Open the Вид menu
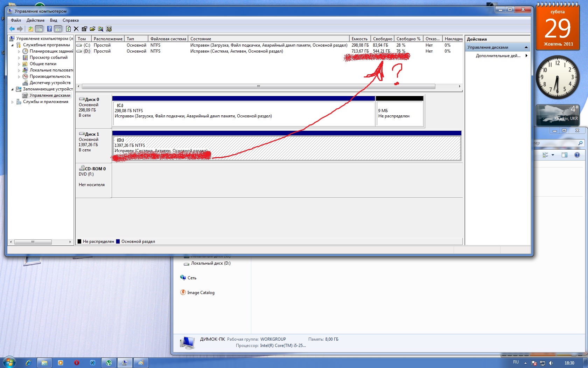The image size is (588, 368). pyautogui.click(x=54, y=20)
